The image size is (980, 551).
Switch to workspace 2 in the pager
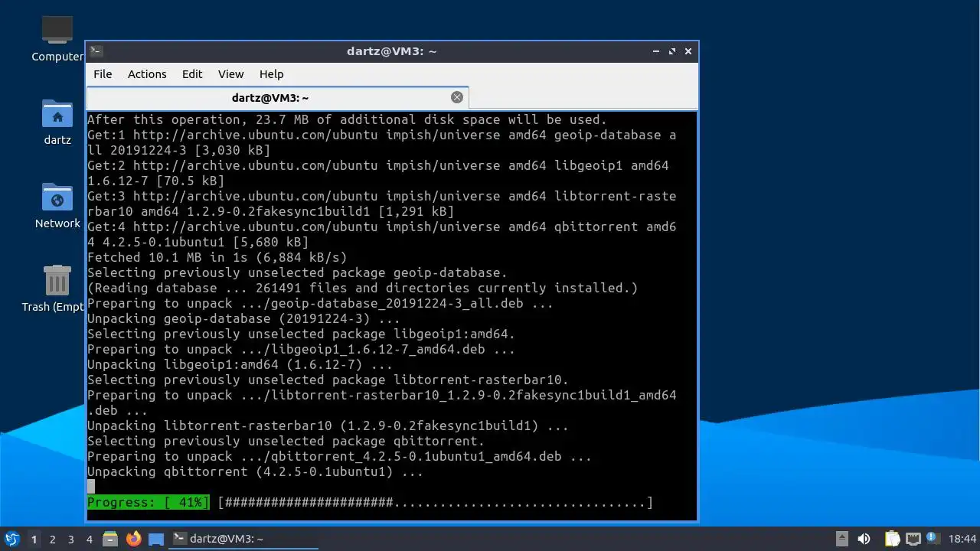pyautogui.click(x=52, y=539)
